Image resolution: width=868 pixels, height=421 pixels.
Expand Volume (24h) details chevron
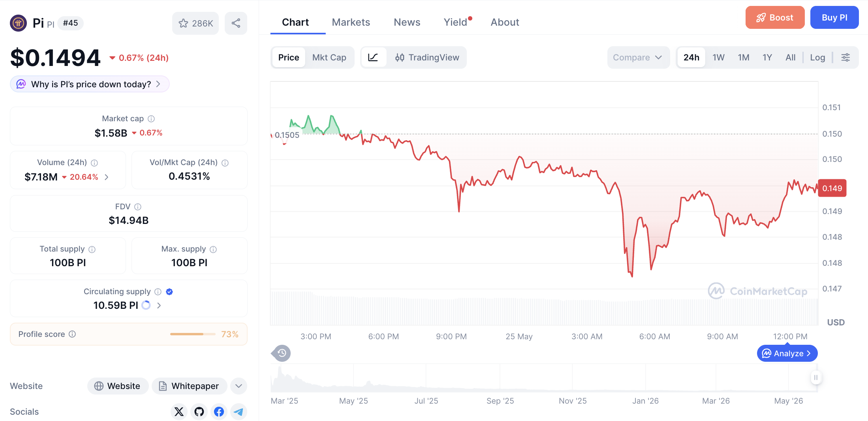pos(107,177)
